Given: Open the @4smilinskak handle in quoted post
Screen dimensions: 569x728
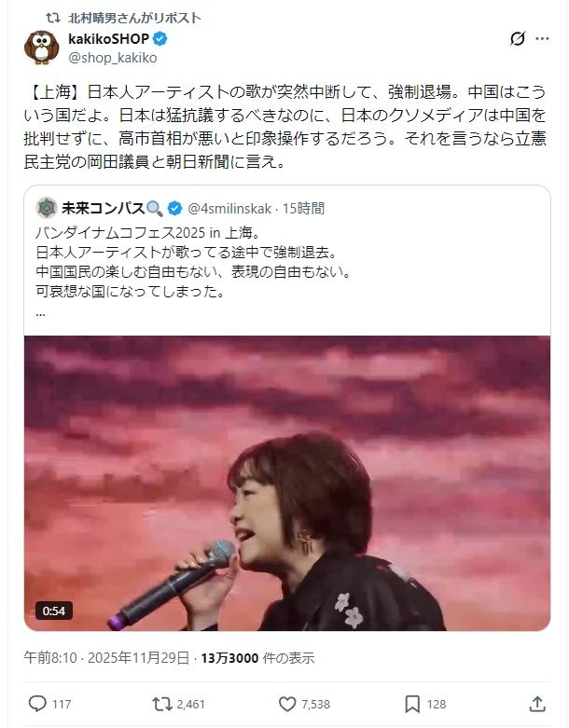Looking at the screenshot, I should pyautogui.click(x=229, y=209).
